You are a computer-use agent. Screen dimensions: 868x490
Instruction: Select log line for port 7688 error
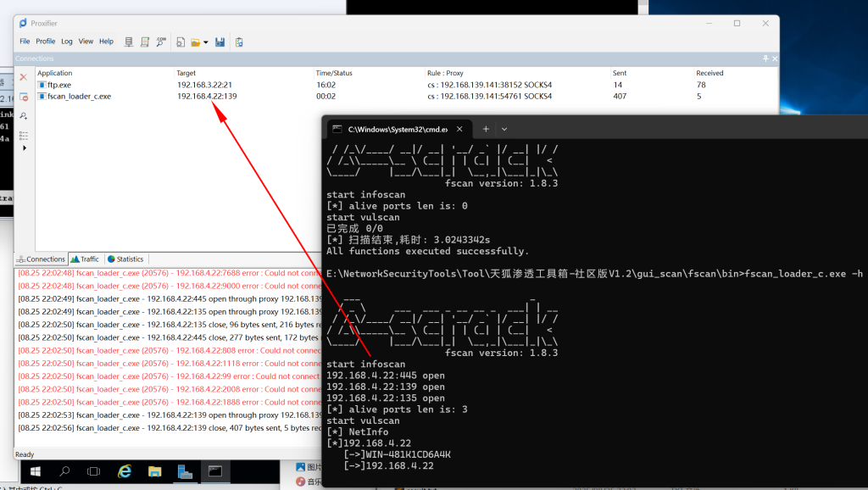tap(170, 273)
